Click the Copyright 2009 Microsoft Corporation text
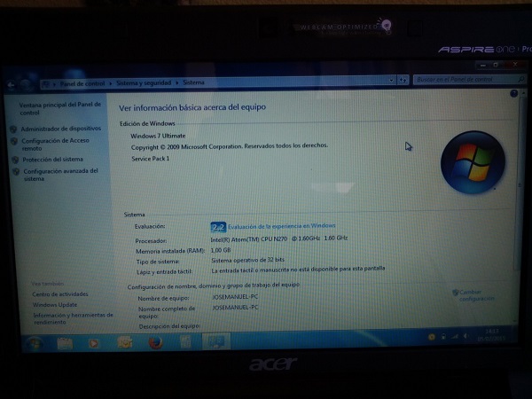 (230, 146)
